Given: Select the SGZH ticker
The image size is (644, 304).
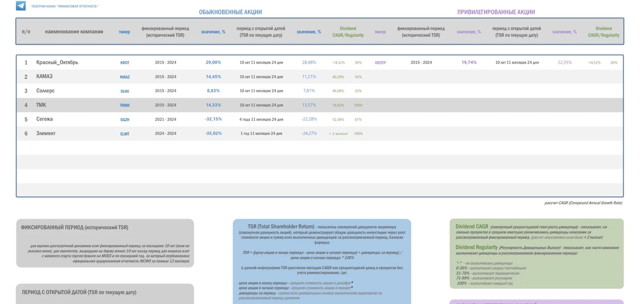Looking at the screenshot, I should pyautogui.click(x=125, y=120).
